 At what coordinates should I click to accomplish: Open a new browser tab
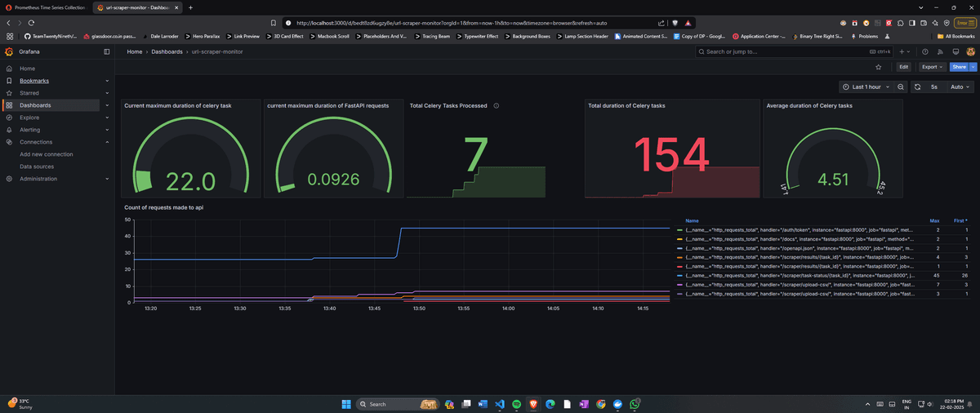point(190,7)
